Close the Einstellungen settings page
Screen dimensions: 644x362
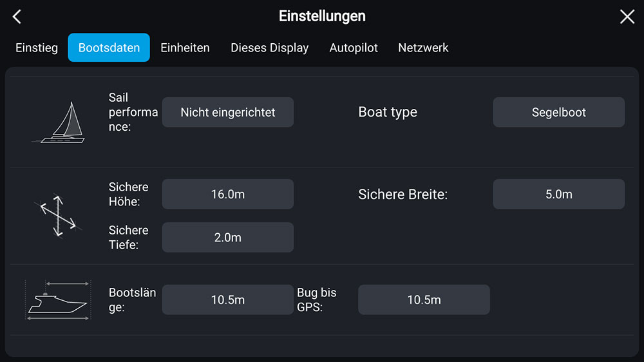tap(627, 17)
